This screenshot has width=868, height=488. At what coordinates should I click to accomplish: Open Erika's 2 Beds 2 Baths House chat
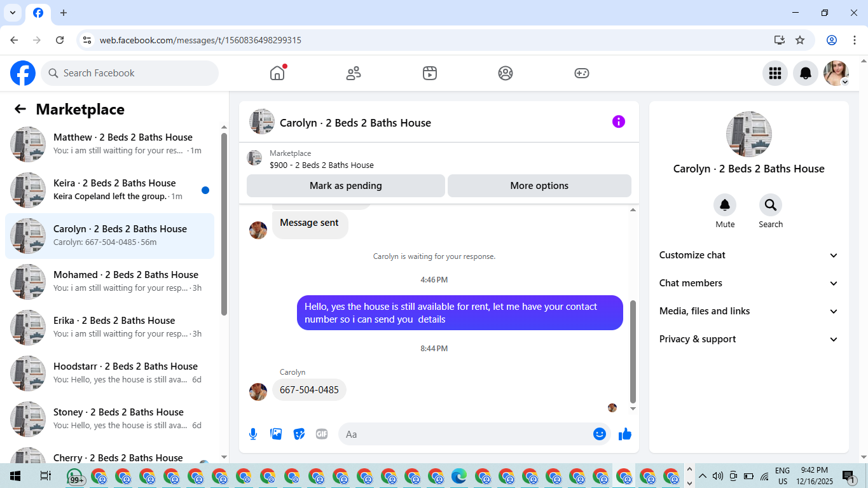109,328
